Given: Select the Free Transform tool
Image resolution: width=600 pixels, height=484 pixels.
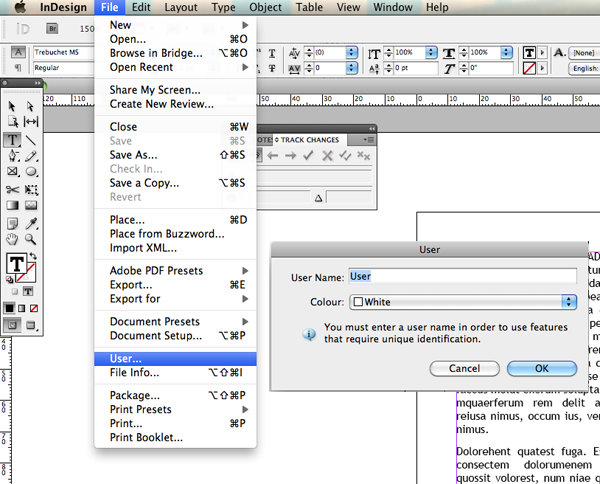Looking at the screenshot, I should pyautogui.click(x=31, y=189).
